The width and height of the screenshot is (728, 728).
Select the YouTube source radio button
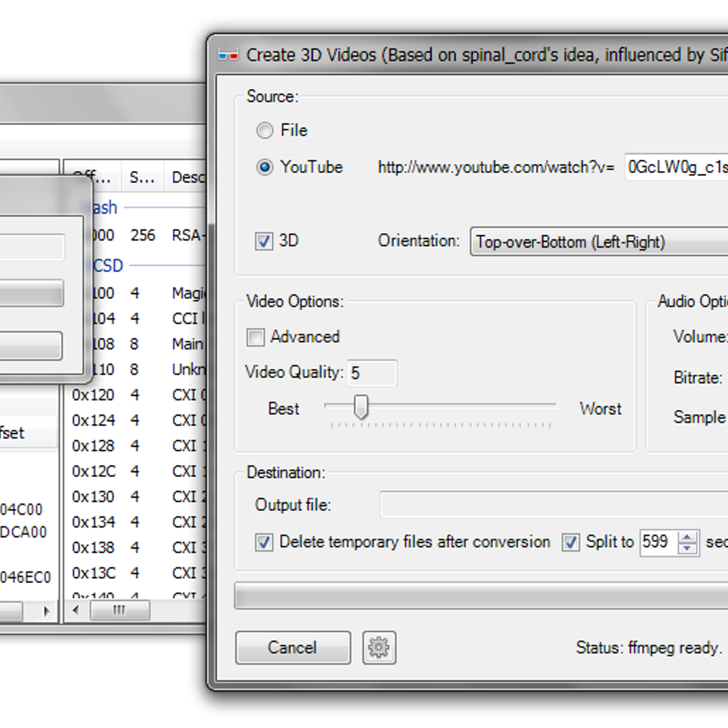pos(265,167)
